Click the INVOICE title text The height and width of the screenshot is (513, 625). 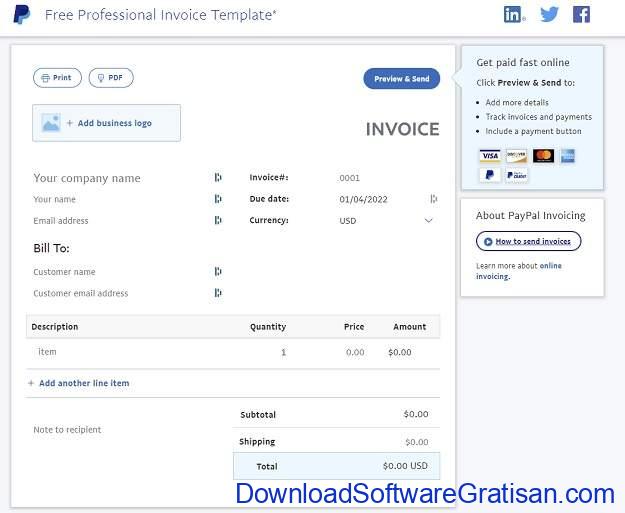coord(403,129)
